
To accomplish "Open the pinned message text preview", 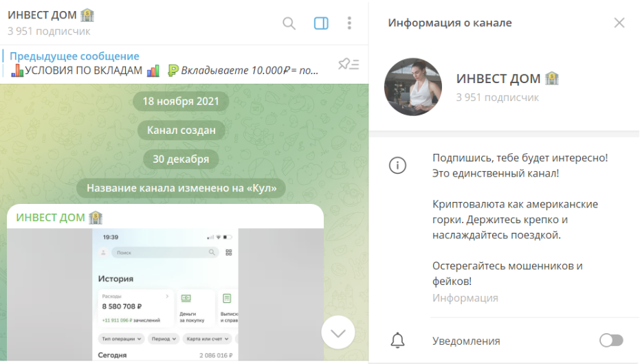I will (164, 71).
